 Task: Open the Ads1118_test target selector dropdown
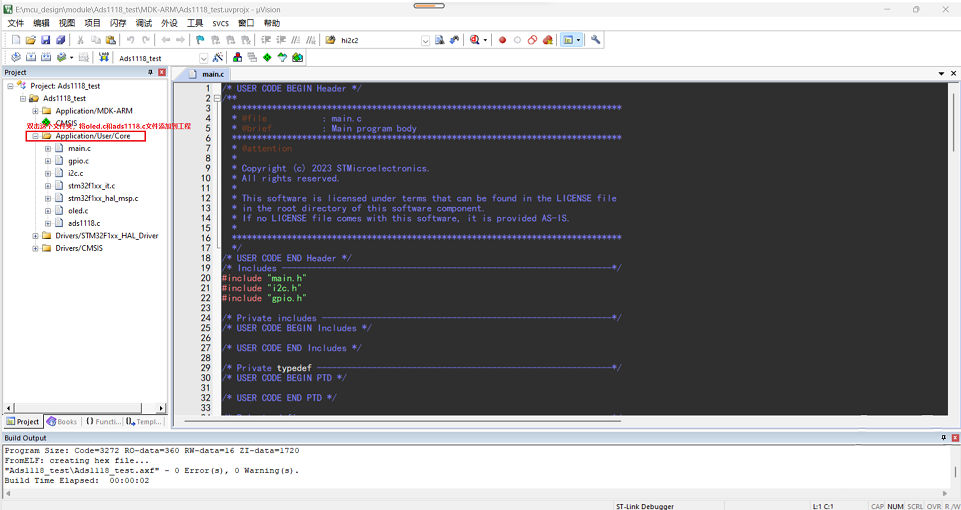tap(204, 58)
